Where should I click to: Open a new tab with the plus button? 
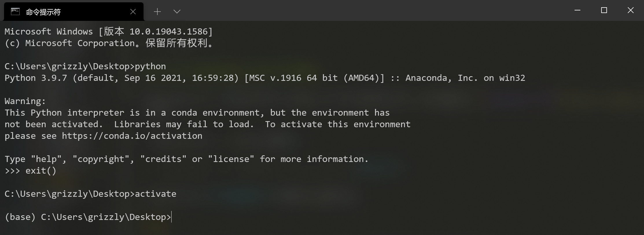pyautogui.click(x=157, y=12)
